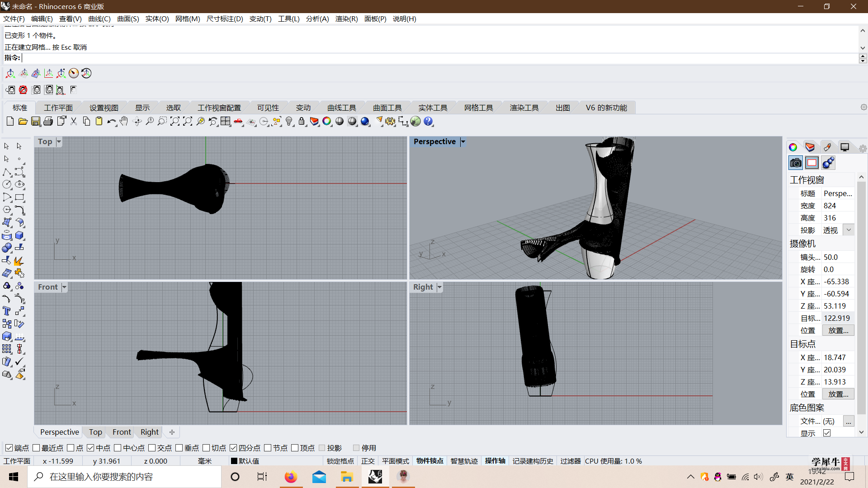Viewport: 868px width, 488px height.
Task: Toggle 正交 ortho in the status bar
Action: 368,461
